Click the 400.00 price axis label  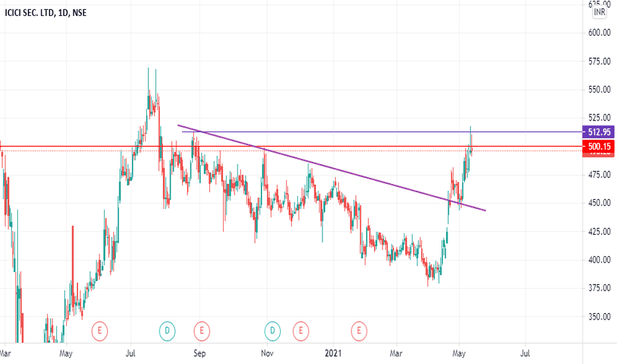pyautogui.click(x=599, y=259)
